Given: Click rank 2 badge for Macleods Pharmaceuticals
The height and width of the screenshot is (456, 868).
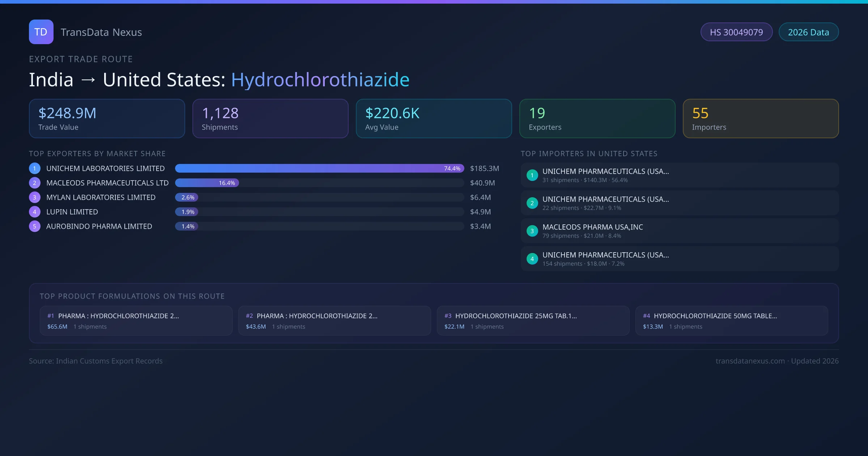Looking at the screenshot, I should pos(35,183).
